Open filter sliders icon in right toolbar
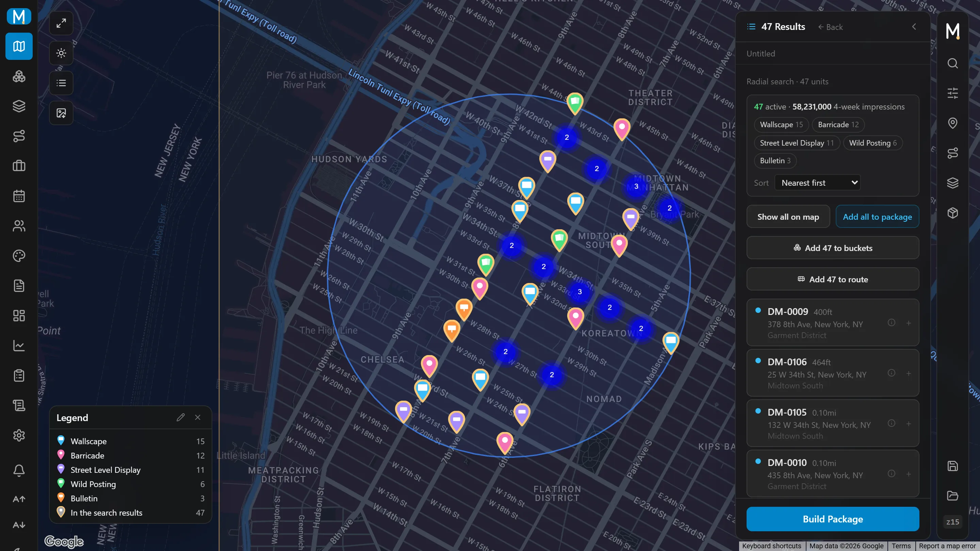Viewport: 980px width, 551px height. click(952, 93)
